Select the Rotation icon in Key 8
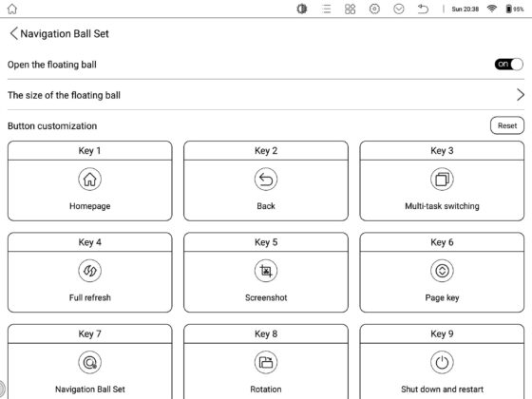Screen dimensions: 532x399 pyautogui.click(x=266, y=362)
